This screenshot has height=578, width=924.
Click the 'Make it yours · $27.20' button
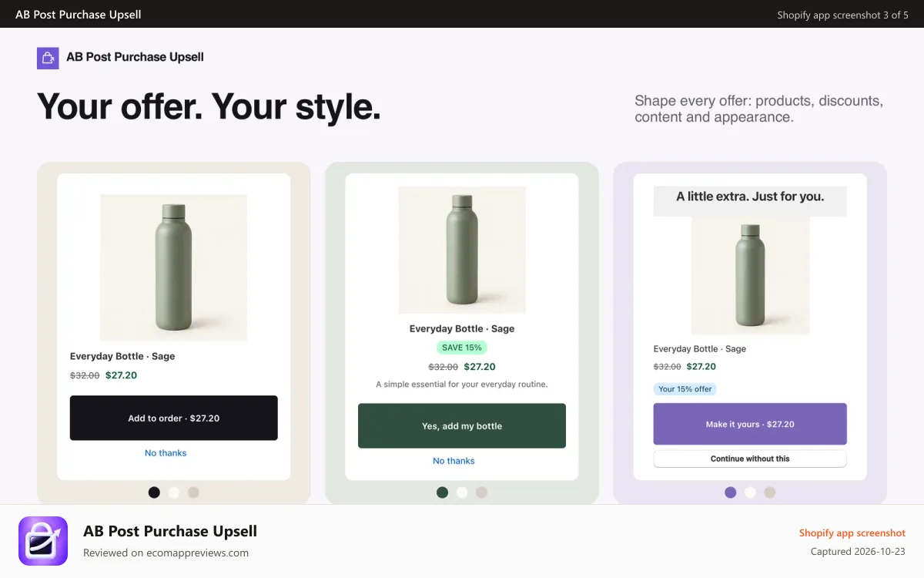(750, 424)
